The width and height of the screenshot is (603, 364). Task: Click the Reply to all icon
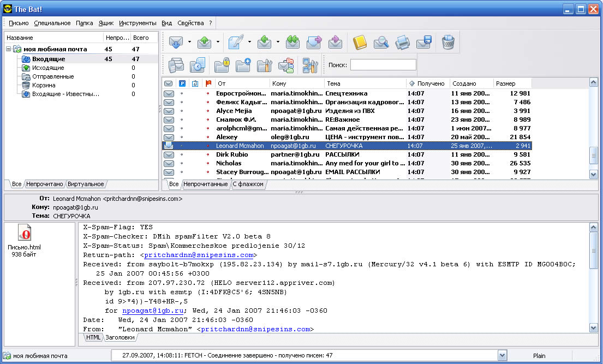[x=294, y=42]
